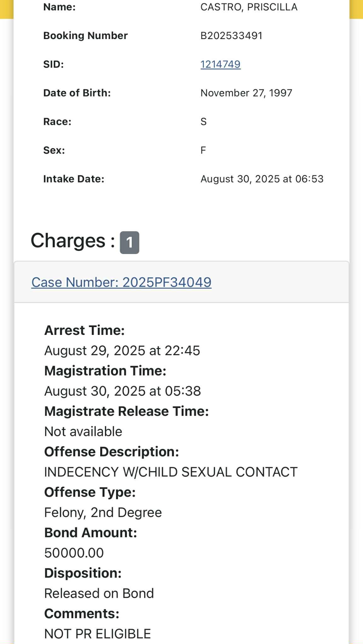
Task: Click the Race value S
Action: (x=204, y=121)
